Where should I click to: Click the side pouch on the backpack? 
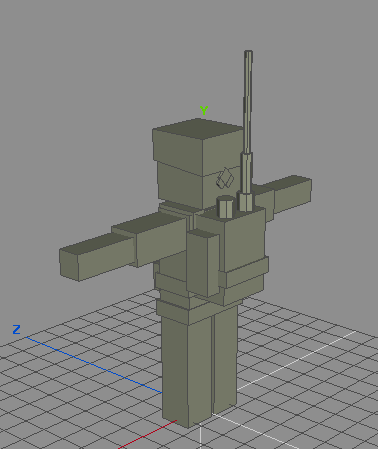coord(203,262)
